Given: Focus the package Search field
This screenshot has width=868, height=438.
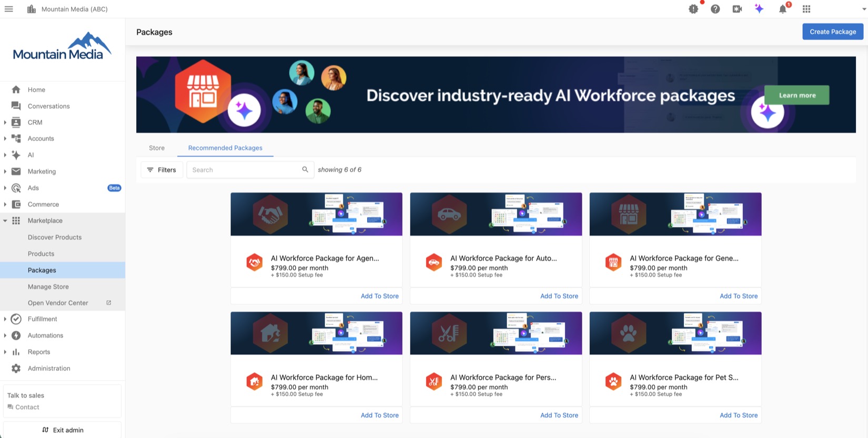Looking at the screenshot, I should click(x=250, y=170).
